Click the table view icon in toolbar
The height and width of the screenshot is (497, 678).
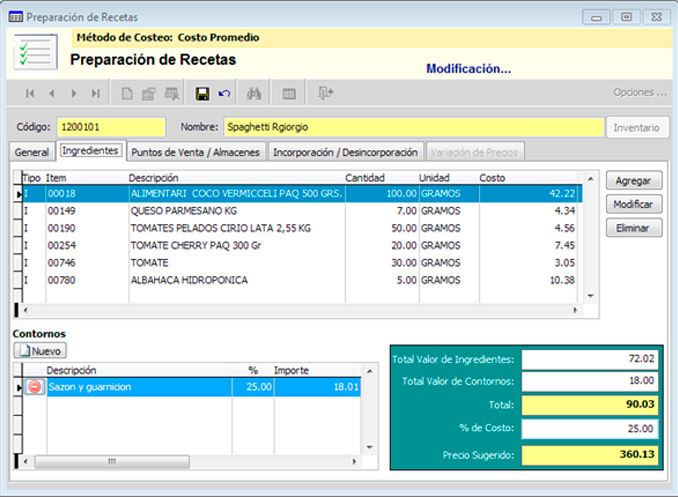pos(288,93)
